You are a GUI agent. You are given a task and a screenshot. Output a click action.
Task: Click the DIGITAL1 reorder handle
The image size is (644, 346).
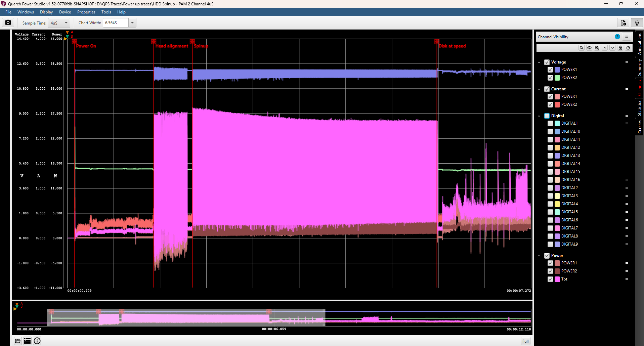(627, 123)
